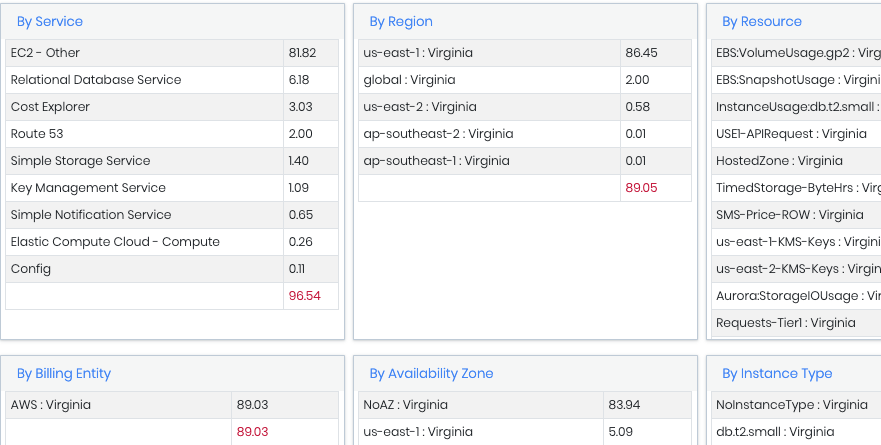Viewport: 881px width, 445px height.
Task: Click the By Service panel heading
Action: pos(49,21)
